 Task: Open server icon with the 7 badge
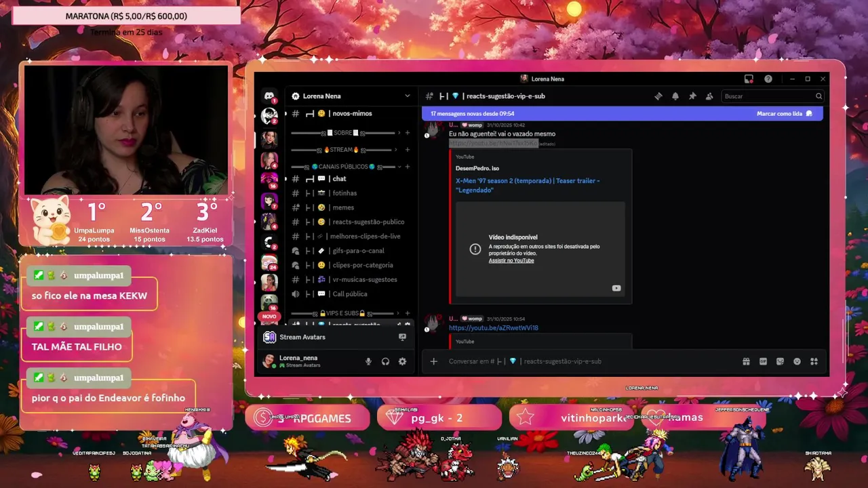(269, 201)
